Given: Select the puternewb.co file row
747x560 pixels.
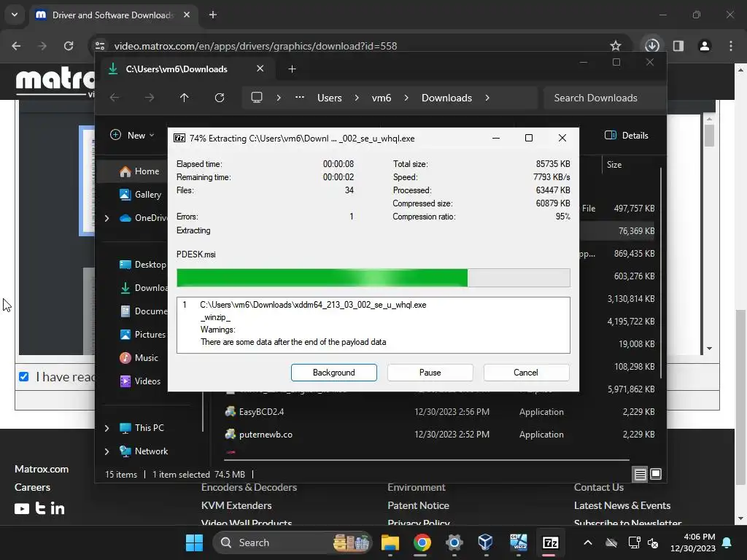Looking at the screenshot, I should (440, 435).
